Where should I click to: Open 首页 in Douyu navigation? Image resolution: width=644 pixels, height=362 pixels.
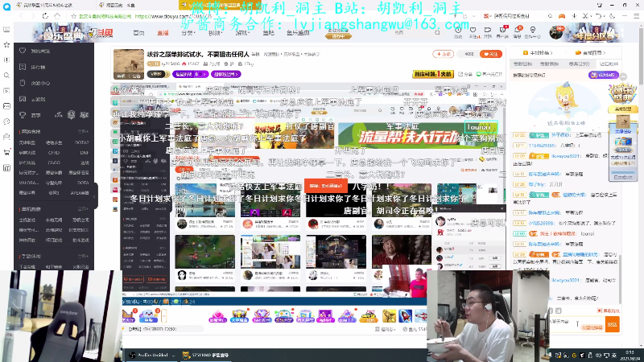click(138, 33)
